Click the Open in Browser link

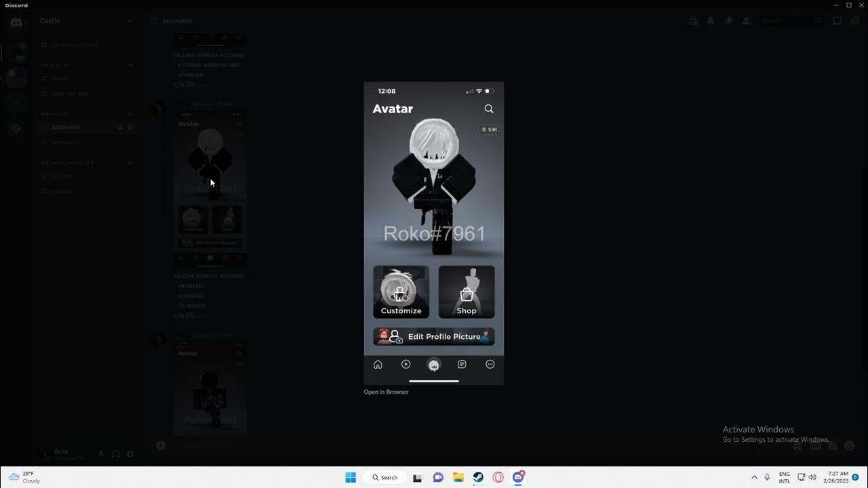click(386, 392)
